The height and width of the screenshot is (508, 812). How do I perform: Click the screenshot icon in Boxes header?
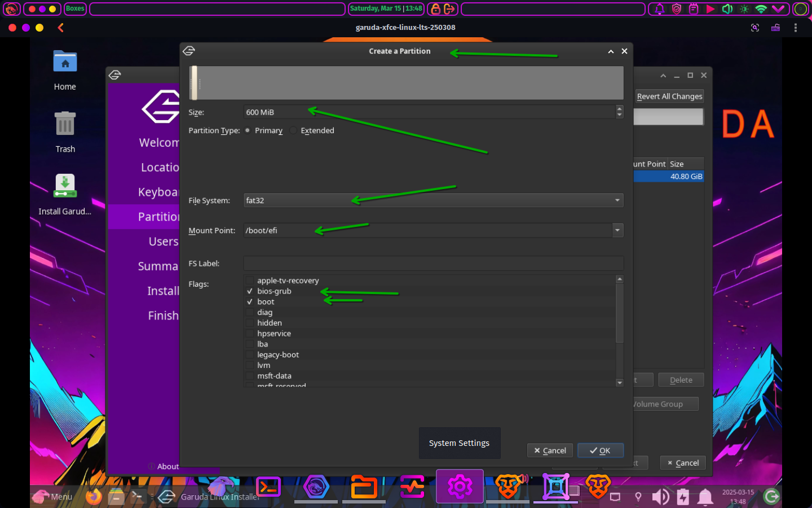(755, 27)
